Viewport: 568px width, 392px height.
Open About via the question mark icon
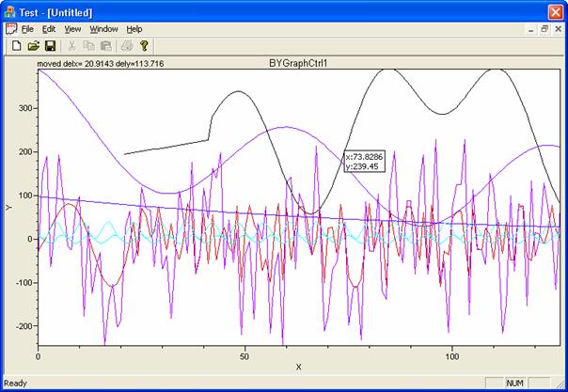click(x=144, y=45)
